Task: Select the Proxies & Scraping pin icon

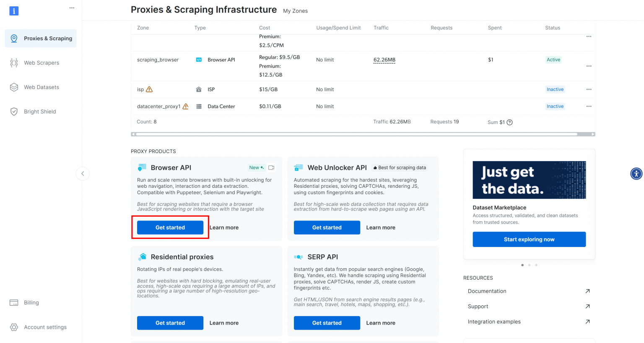Action: [14, 38]
